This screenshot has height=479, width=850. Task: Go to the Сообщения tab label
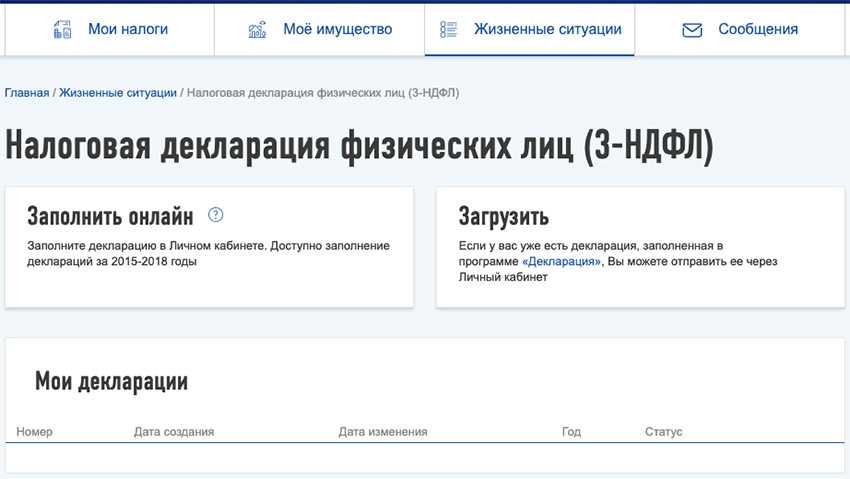pos(758,30)
